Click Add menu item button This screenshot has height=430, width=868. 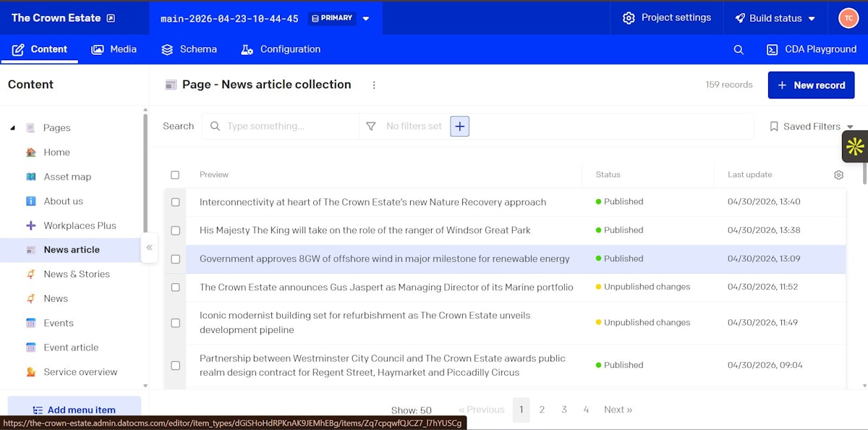(74, 409)
